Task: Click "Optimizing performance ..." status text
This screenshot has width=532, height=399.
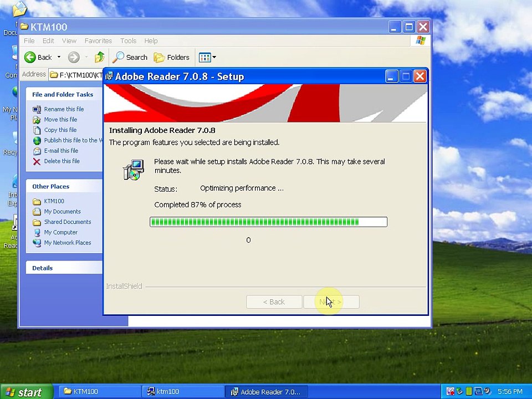Action: 242,188
